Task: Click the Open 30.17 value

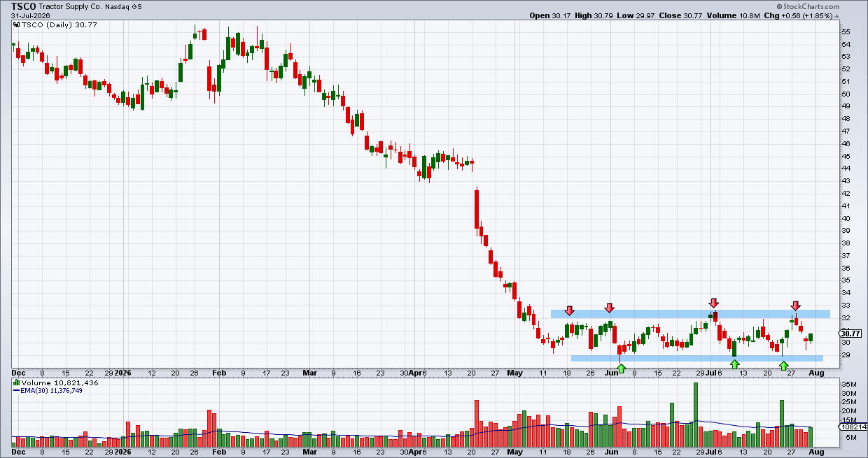Action: [549, 15]
